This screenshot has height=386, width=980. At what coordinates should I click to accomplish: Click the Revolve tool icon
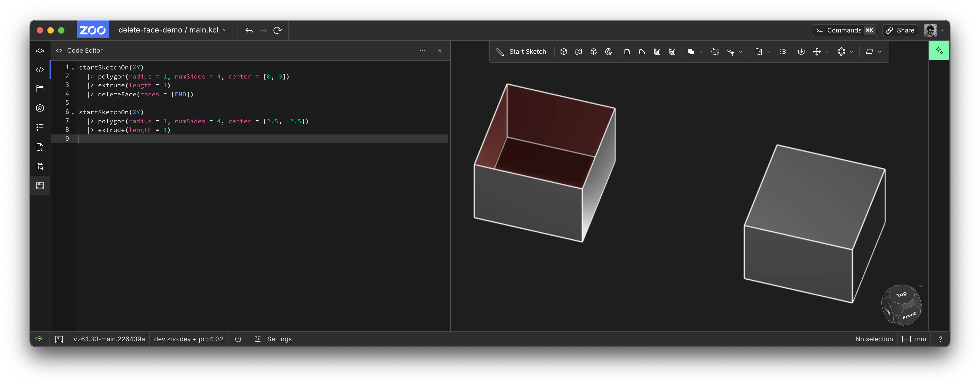click(608, 52)
